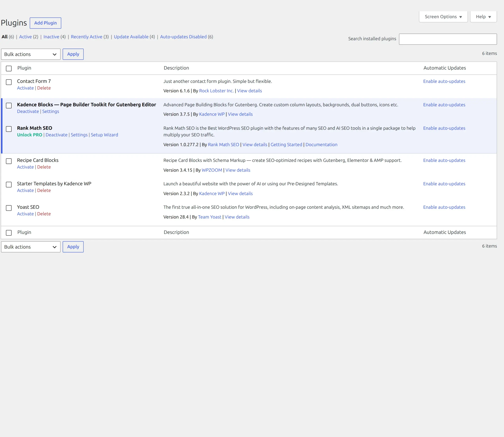Toggle select-all checkbox in table footer

(9, 233)
